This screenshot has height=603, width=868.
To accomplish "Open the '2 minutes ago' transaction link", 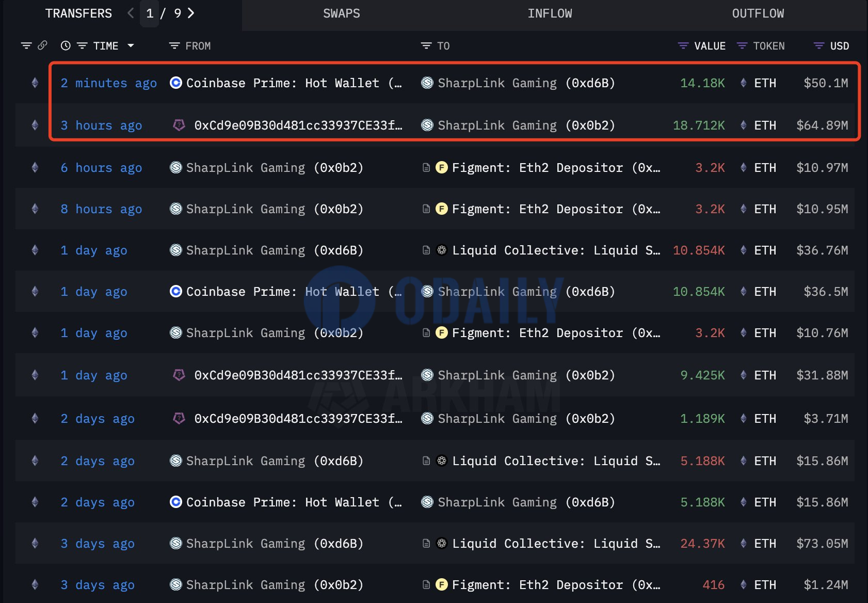I will 108,83.
